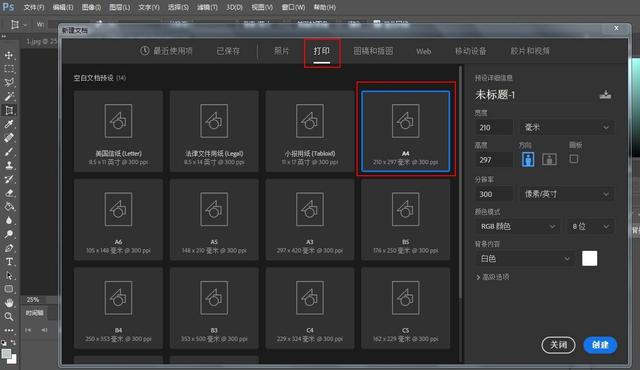Switch to the 最近使用项 tab
Image resolution: width=640 pixels, height=370 pixels.
click(167, 51)
